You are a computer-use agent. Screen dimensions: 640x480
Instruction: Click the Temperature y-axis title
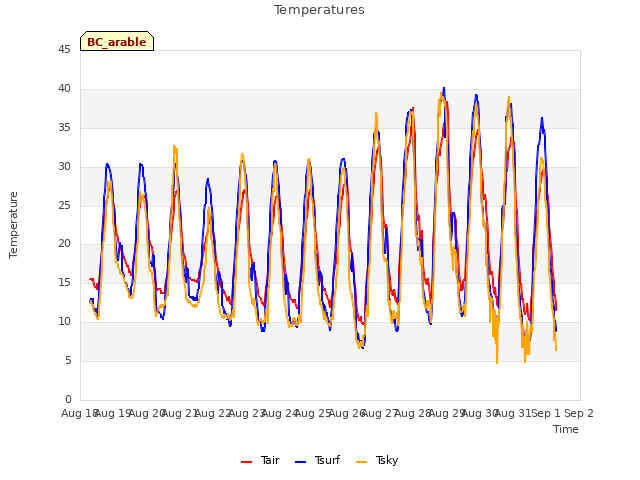click(x=13, y=225)
